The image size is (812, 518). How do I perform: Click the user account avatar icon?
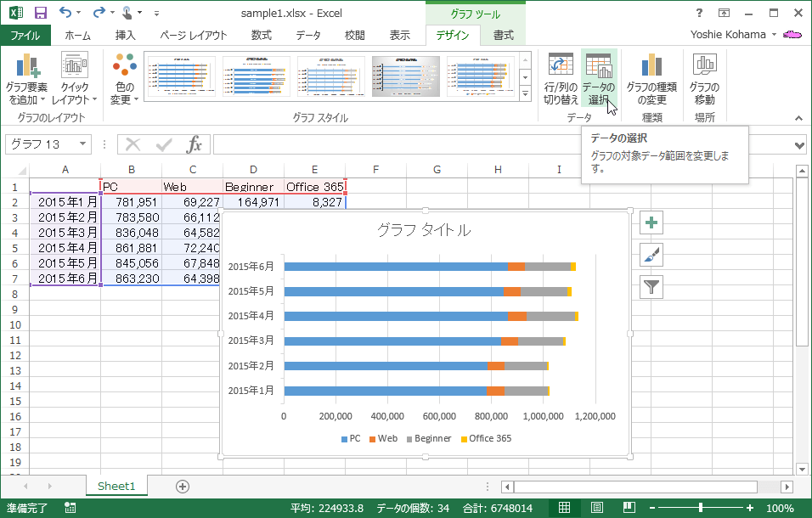[x=792, y=35]
